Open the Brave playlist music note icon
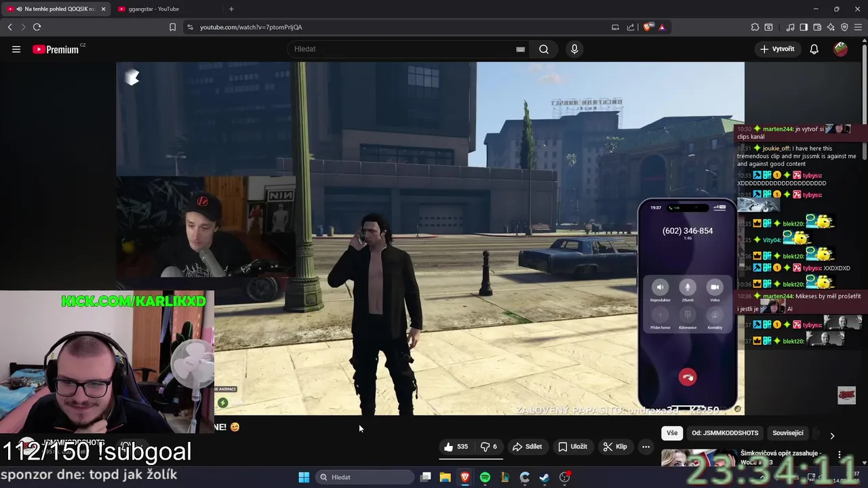 pyautogui.click(x=790, y=27)
